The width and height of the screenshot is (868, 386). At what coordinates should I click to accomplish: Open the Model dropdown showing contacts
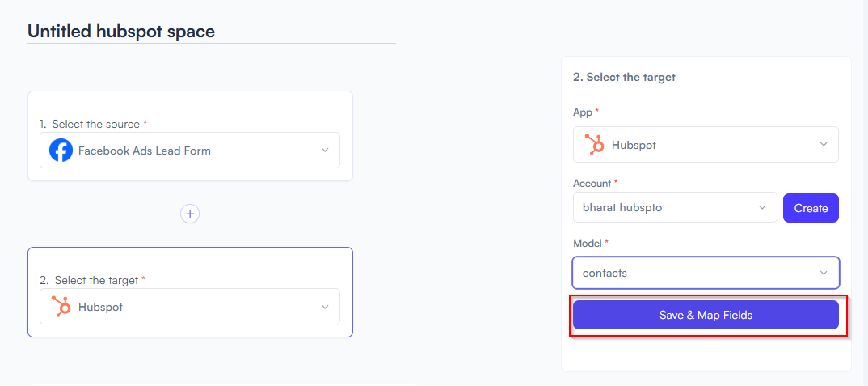tap(706, 273)
